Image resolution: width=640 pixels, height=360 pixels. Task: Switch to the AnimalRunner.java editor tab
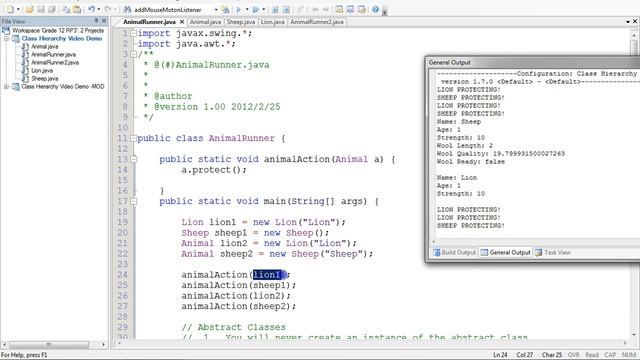coord(149,22)
